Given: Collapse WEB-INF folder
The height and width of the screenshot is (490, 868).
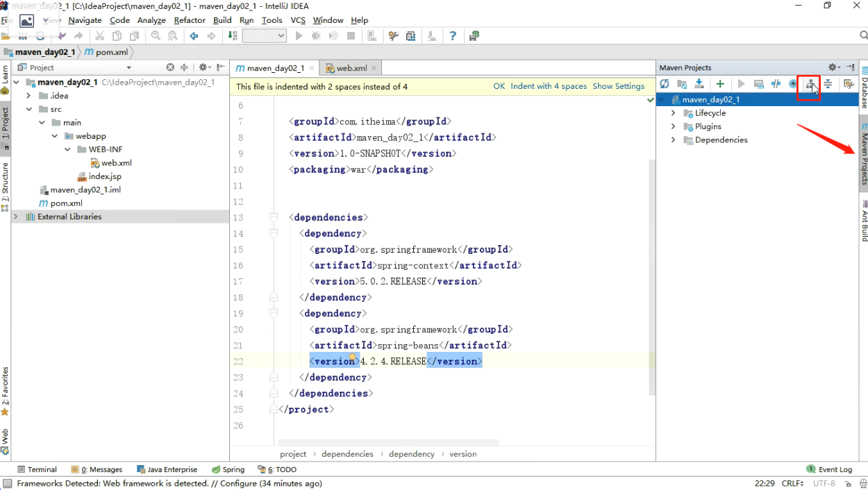Looking at the screenshot, I should click(x=67, y=149).
